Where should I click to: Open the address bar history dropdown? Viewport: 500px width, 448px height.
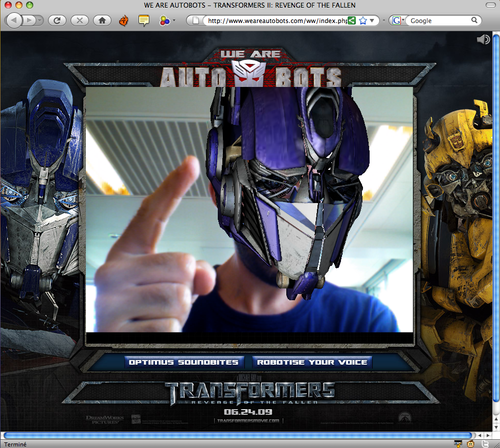point(372,21)
